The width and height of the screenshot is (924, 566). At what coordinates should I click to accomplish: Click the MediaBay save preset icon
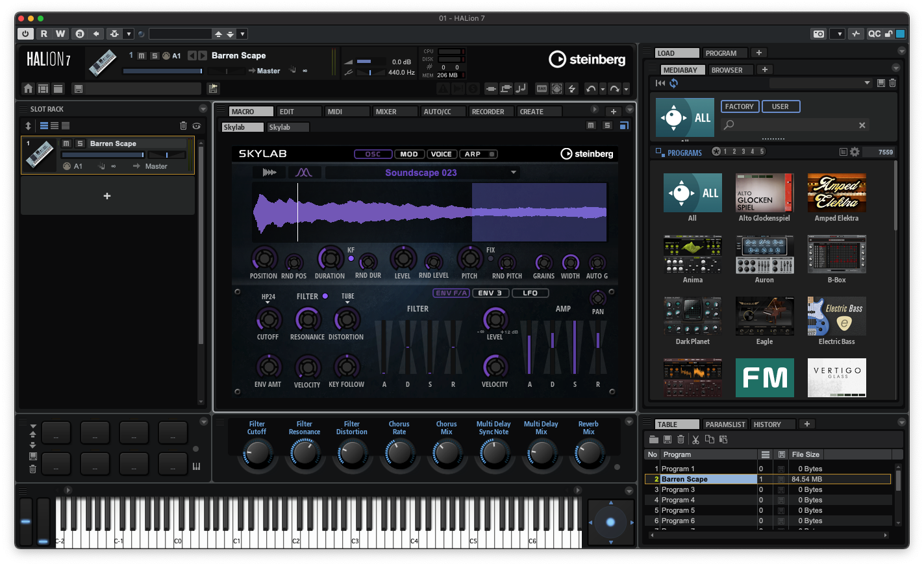coord(881,83)
